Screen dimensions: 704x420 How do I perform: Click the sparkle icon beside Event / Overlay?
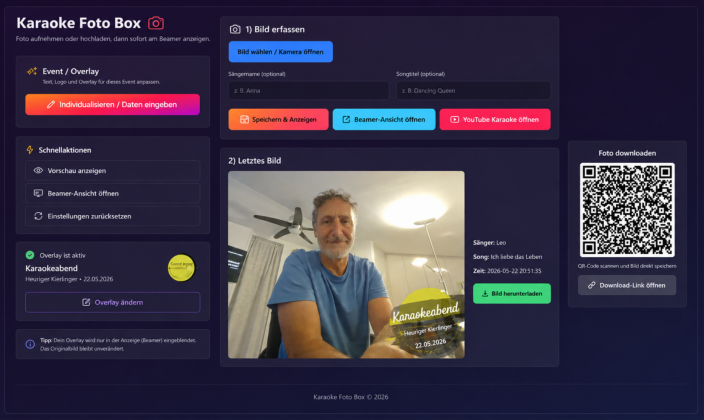[x=32, y=71]
